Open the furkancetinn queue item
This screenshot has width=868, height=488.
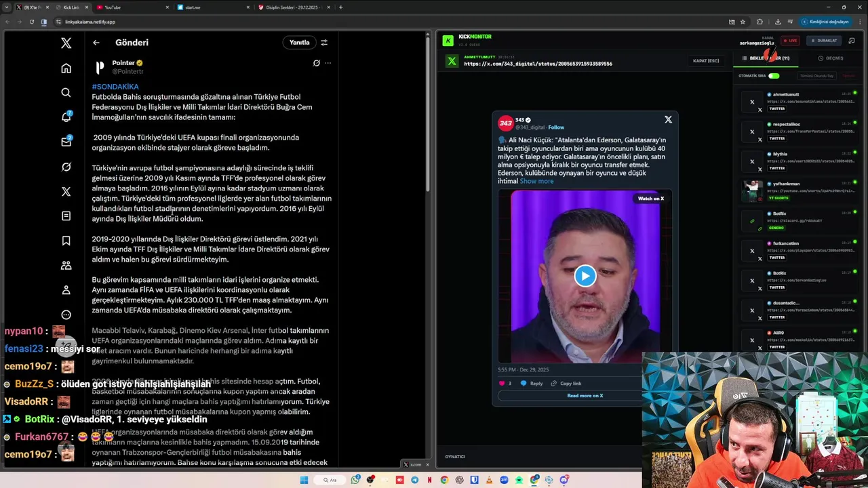(797, 251)
